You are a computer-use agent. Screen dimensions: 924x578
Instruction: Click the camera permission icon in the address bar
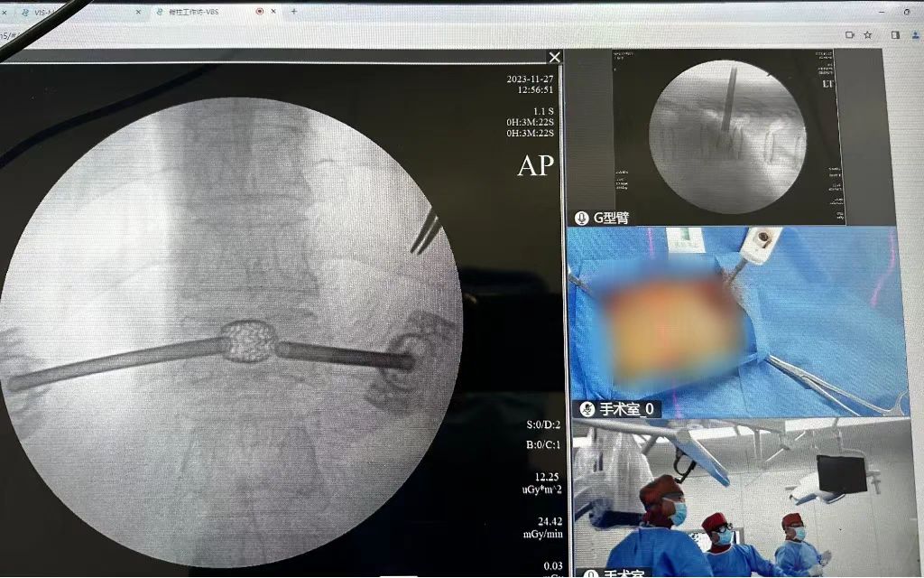tap(850, 35)
